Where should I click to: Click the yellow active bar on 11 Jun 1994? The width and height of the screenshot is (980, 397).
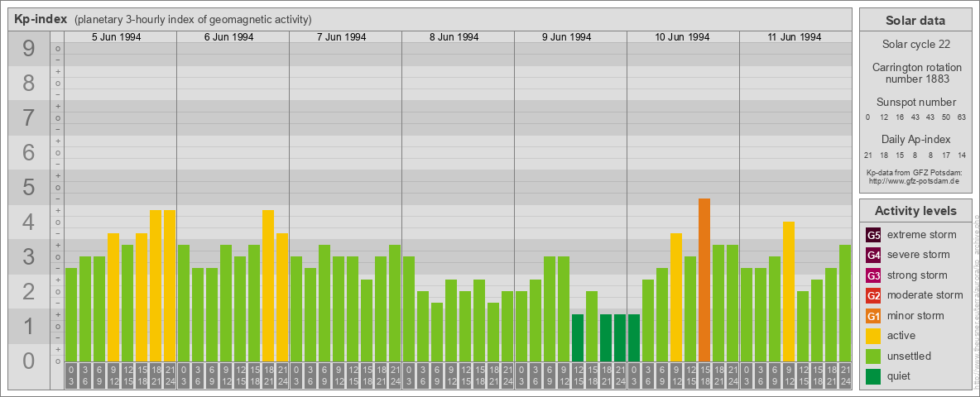(789, 292)
